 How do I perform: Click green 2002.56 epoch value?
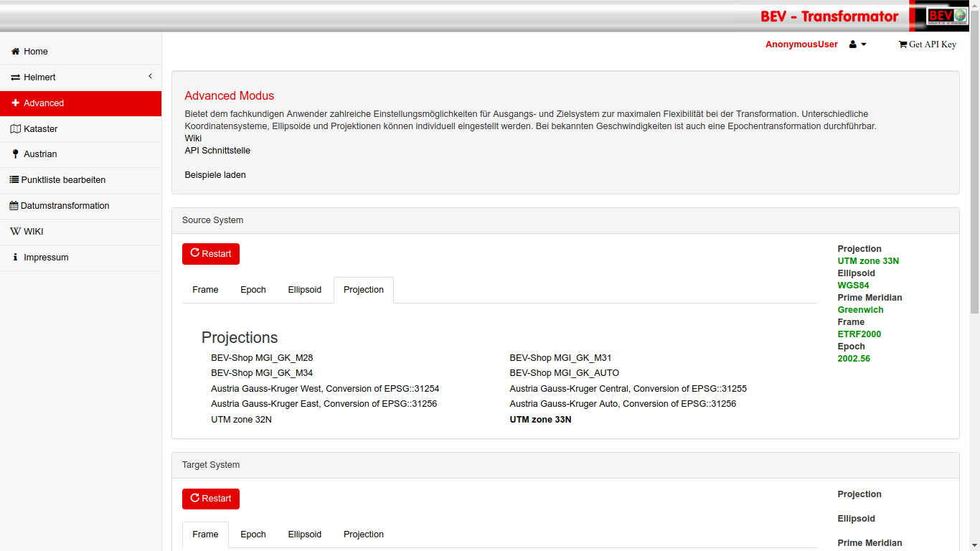coord(854,359)
